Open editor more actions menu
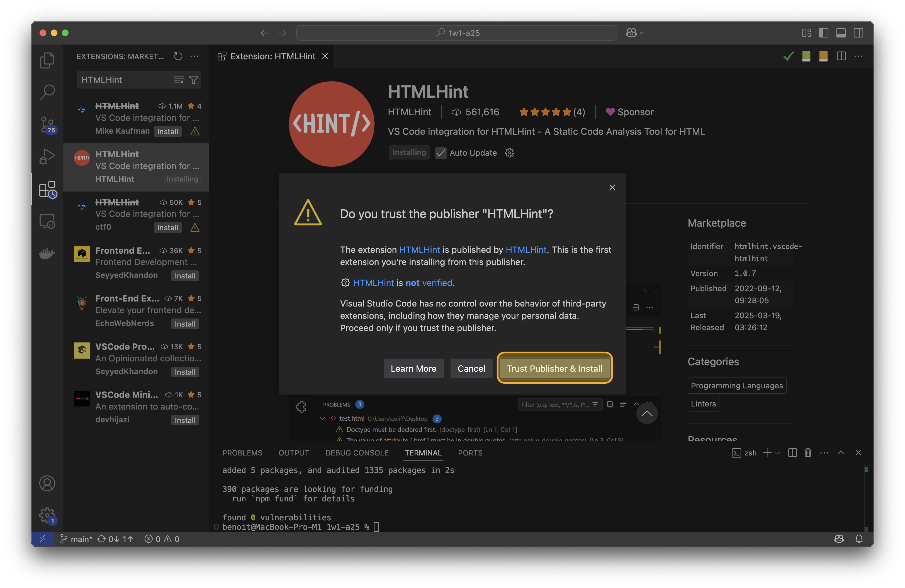 point(859,56)
